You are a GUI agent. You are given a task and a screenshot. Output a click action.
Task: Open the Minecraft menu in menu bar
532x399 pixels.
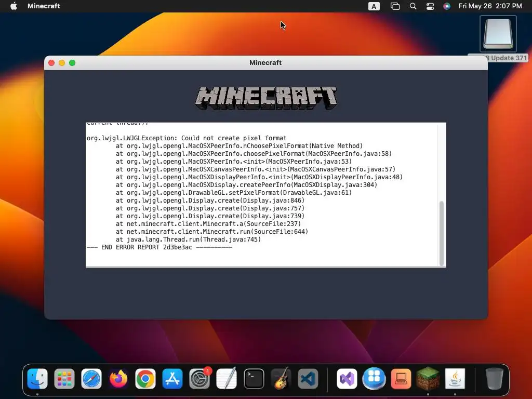tap(44, 6)
